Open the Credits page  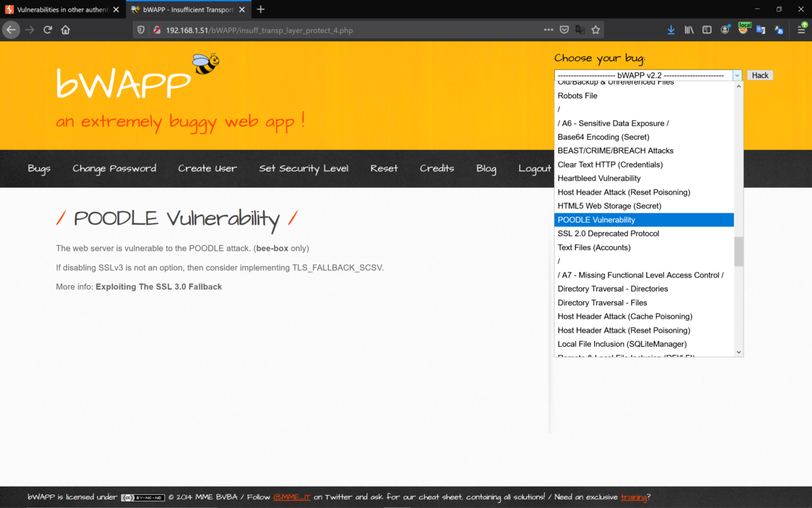pyautogui.click(x=437, y=169)
